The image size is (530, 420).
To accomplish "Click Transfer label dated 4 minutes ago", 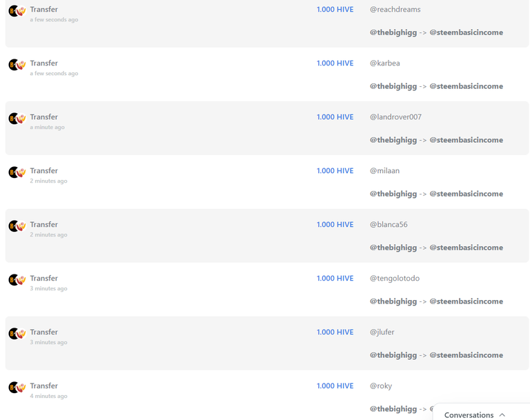I will click(44, 386).
